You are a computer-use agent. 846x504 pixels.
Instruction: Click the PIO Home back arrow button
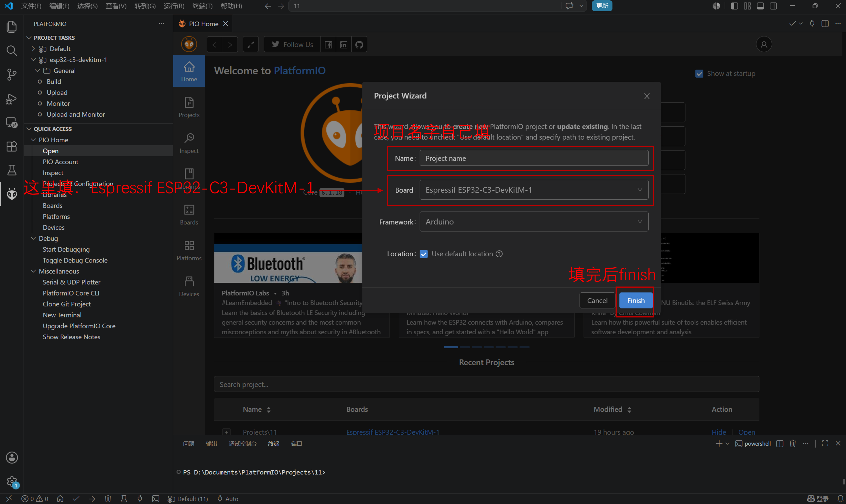tap(214, 44)
